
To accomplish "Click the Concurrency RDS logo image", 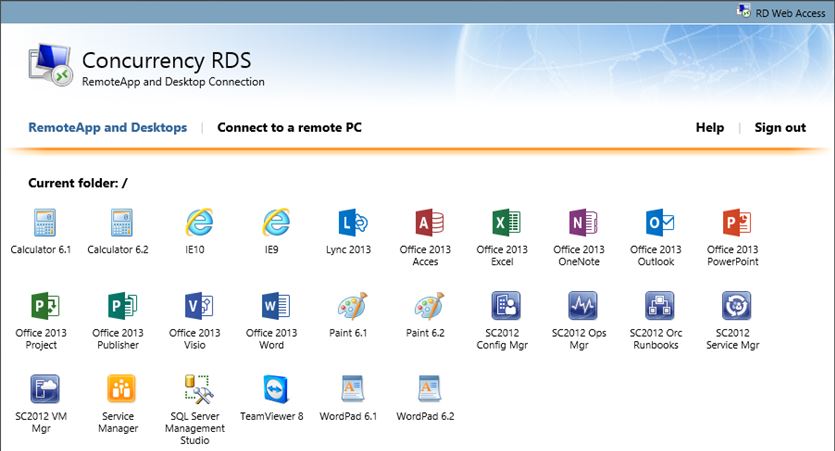I will pos(47,68).
